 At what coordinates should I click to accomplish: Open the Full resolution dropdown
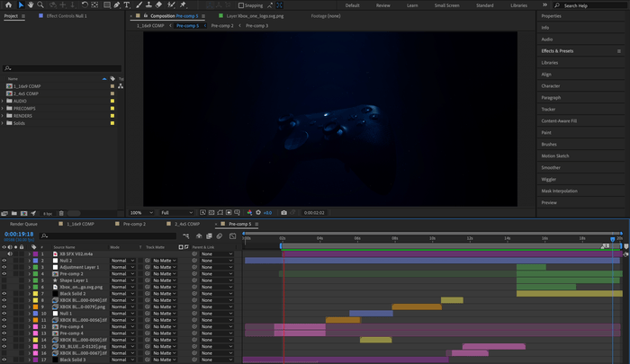(x=176, y=213)
